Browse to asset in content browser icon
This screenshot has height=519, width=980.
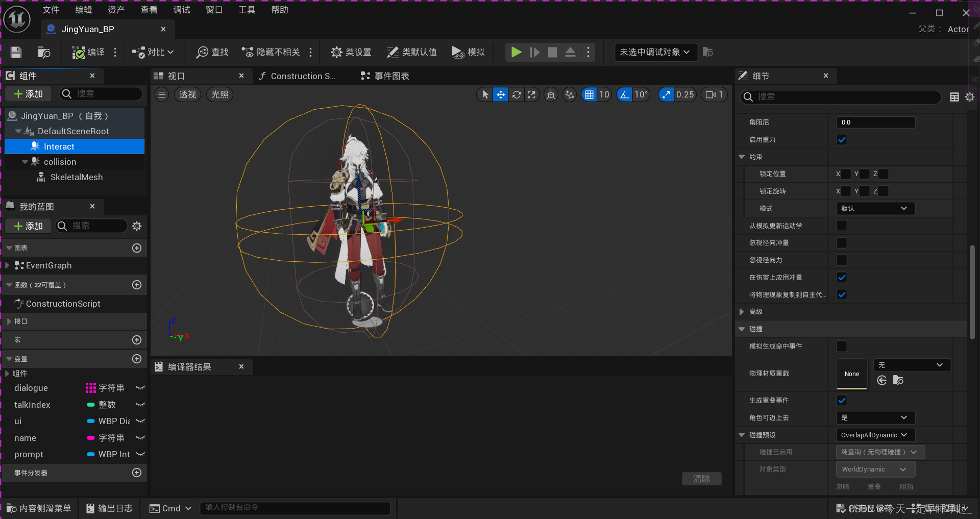(x=44, y=52)
